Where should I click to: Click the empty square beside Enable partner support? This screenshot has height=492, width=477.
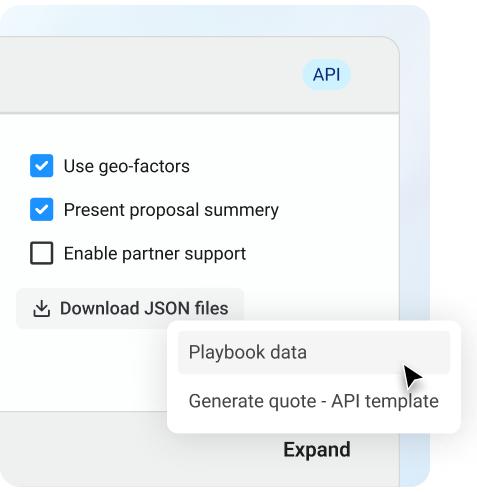[42, 253]
